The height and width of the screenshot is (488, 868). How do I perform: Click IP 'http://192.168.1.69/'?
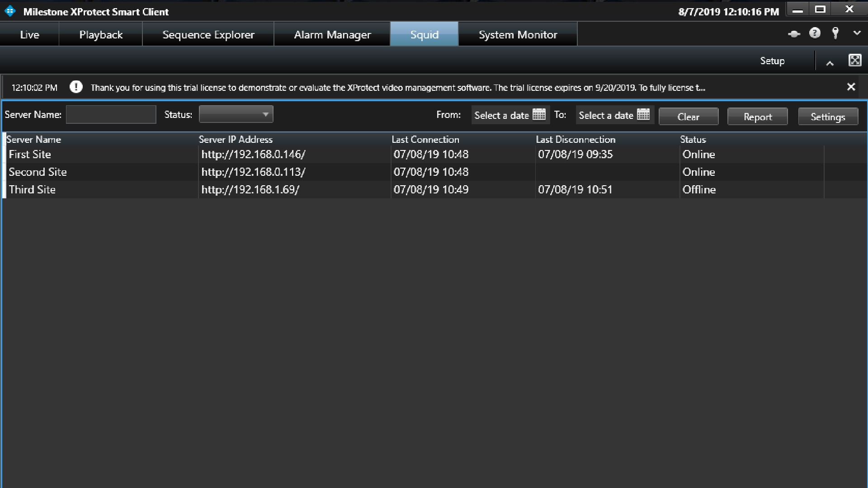(250, 189)
